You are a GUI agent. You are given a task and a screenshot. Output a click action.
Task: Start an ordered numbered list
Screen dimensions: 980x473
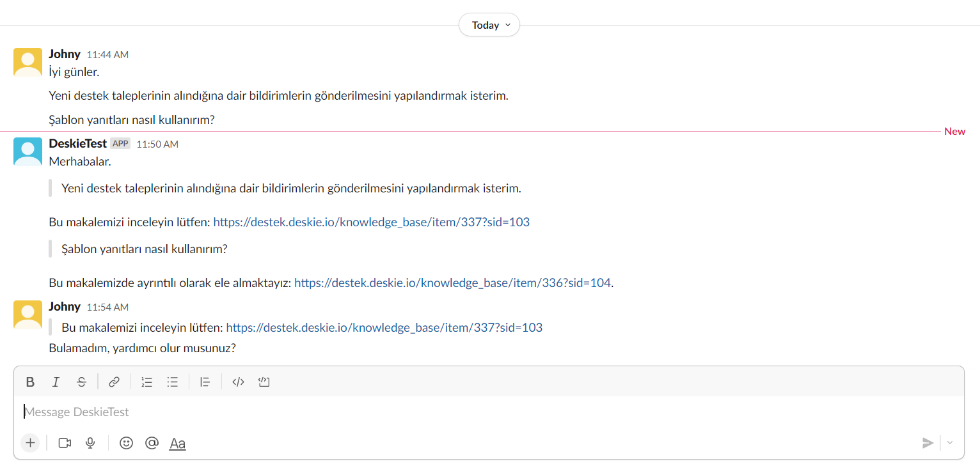pyautogui.click(x=146, y=382)
